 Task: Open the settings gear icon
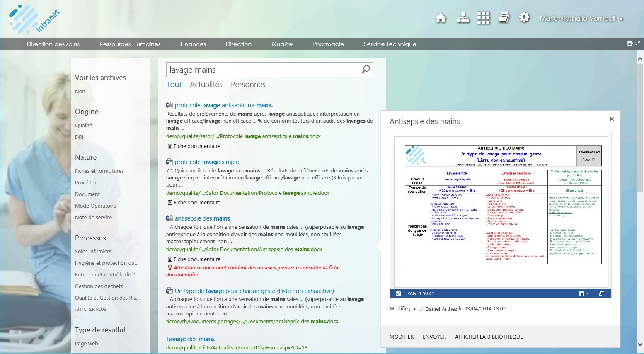pos(524,18)
